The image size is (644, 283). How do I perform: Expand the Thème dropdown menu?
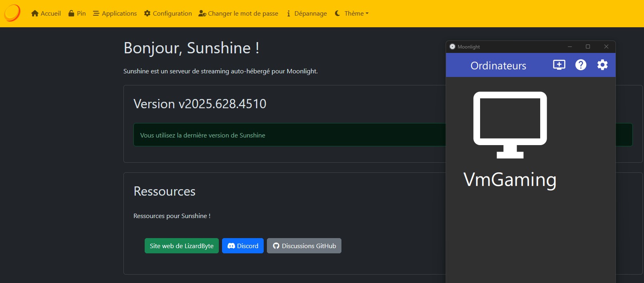351,14
